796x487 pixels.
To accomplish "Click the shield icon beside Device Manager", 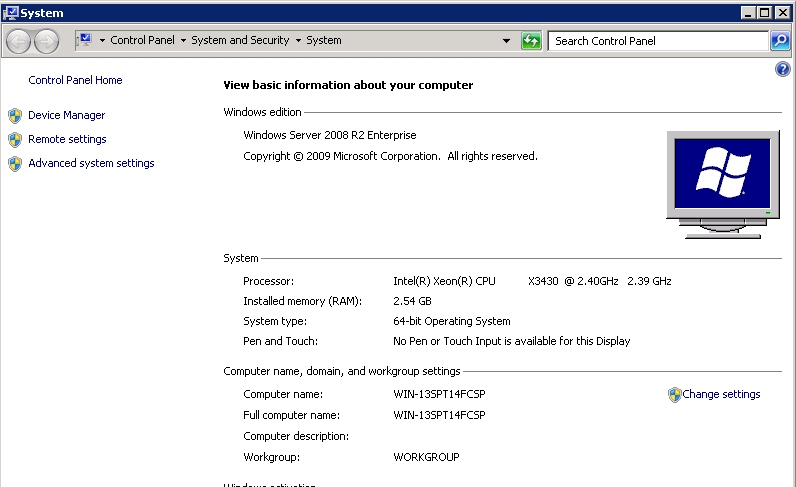I will (x=15, y=116).
